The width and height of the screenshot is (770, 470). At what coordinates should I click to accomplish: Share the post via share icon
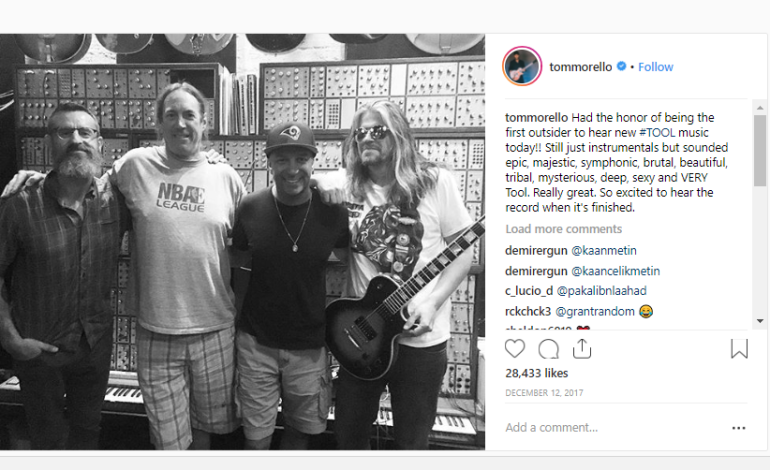pyautogui.click(x=582, y=348)
